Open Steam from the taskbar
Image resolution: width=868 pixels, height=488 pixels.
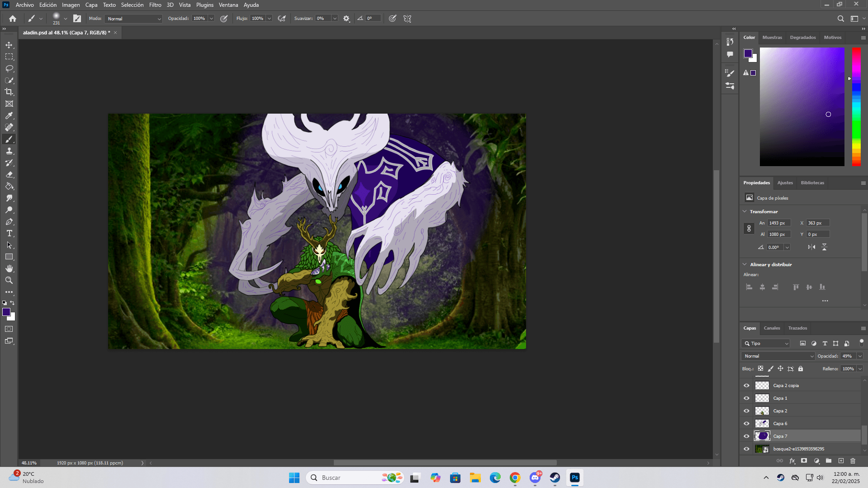coord(555,478)
